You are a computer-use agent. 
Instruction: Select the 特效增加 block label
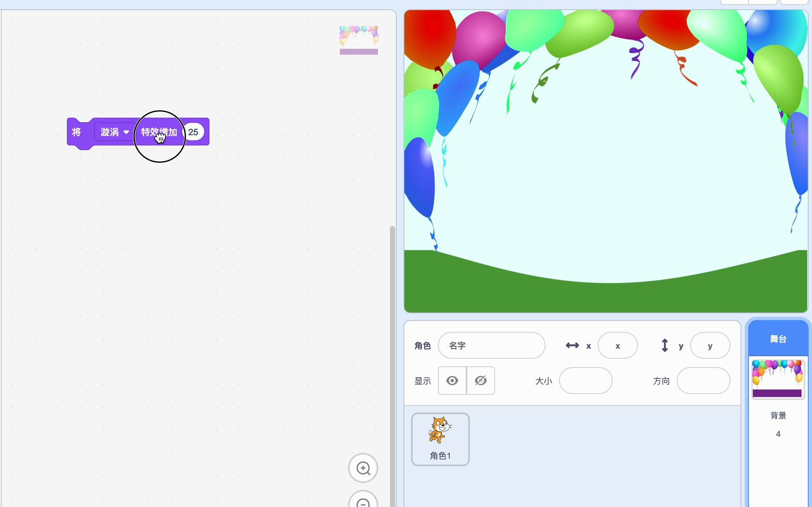click(159, 132)
